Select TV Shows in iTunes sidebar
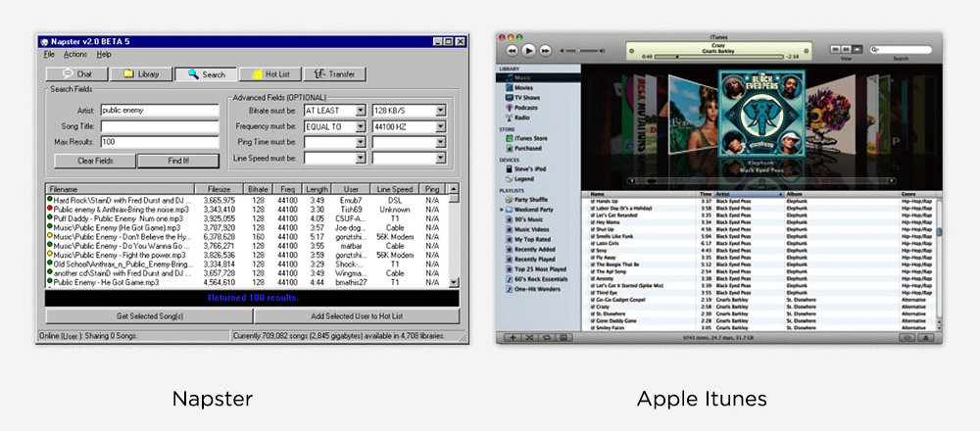The image size is (980, 431). point(527,97)
